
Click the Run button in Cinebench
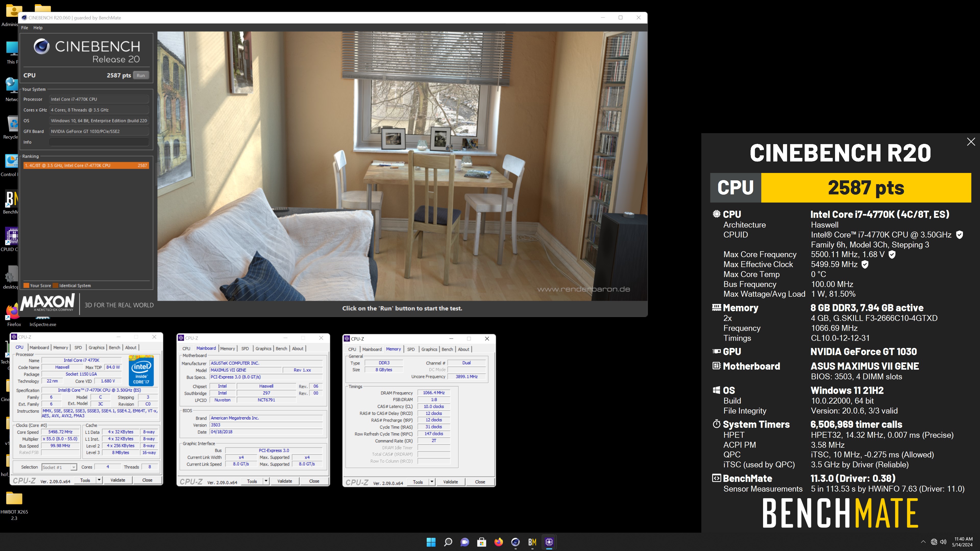pyautogui.click(x=141, y=75)
